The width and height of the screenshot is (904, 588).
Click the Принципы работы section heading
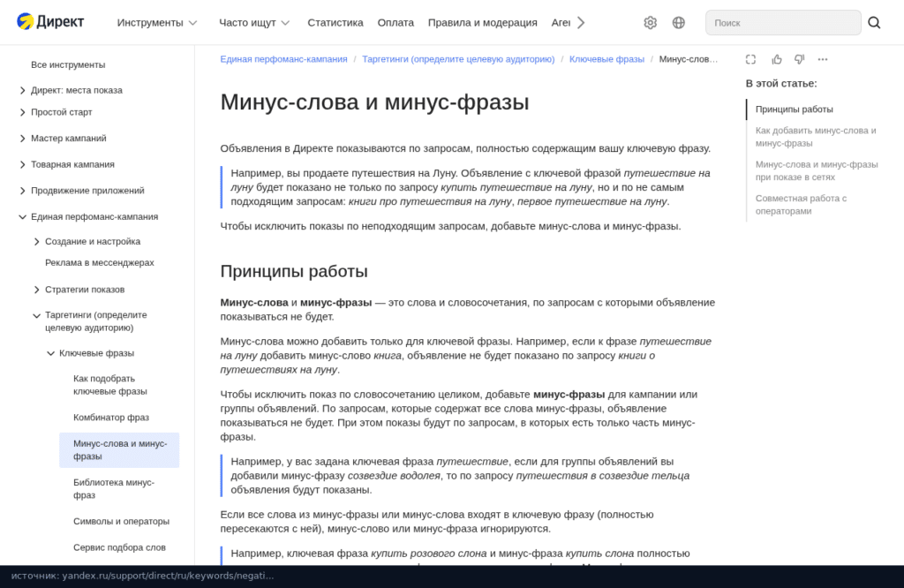294,272
